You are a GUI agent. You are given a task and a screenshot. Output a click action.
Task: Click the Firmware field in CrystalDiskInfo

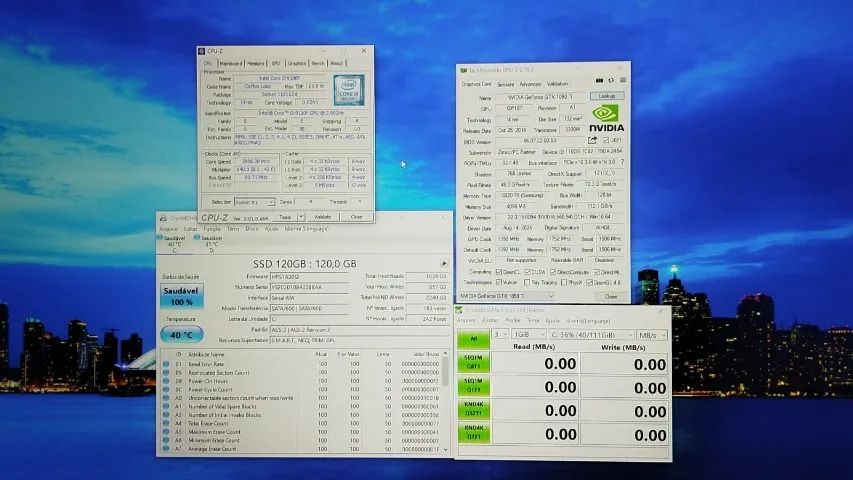point(310,276)
